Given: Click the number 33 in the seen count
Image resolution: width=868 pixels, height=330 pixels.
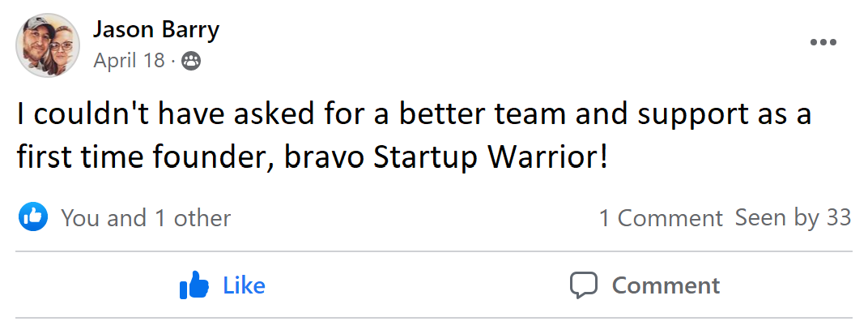Looking at the screenshot, I should point(838,218).
